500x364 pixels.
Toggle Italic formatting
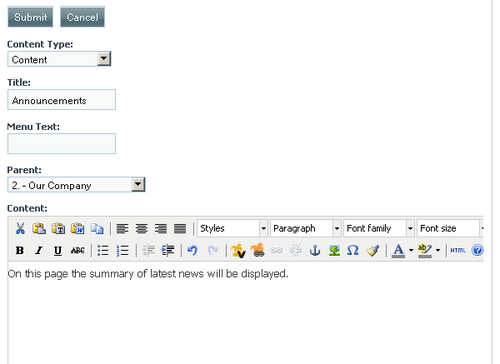coord(39,250)
